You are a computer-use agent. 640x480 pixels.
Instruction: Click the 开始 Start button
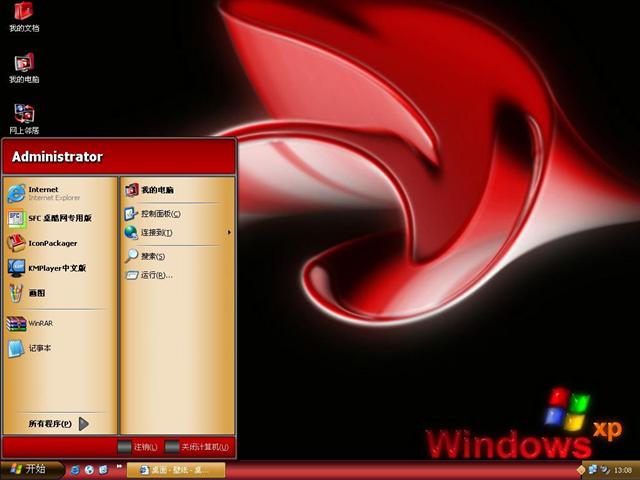tap(31, 469)
